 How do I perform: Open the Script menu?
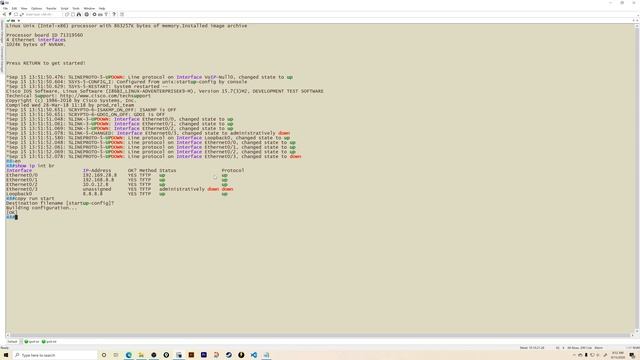coord(64,8)
